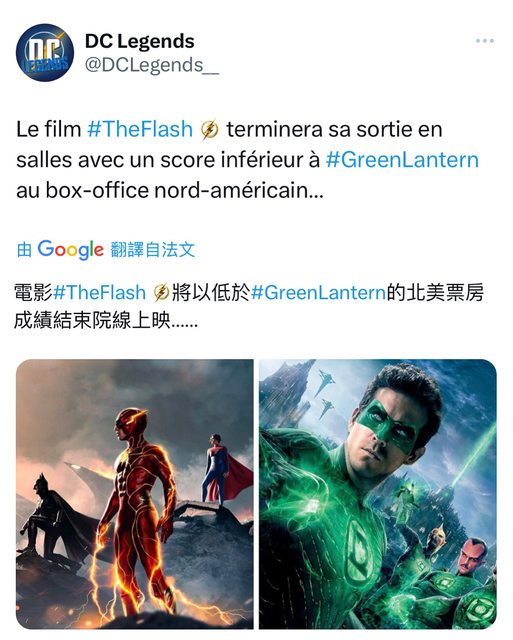Image resolution: width=513 pixels, height=640 pixels.
Task: Click the lightning emoji in the French text
Action: click(x=210, y=130)
